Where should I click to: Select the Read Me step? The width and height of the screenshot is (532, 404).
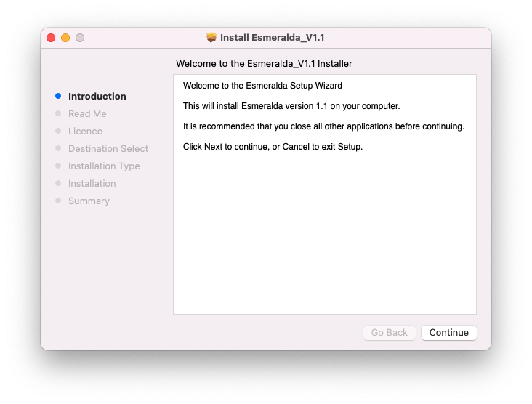(87, 113)
